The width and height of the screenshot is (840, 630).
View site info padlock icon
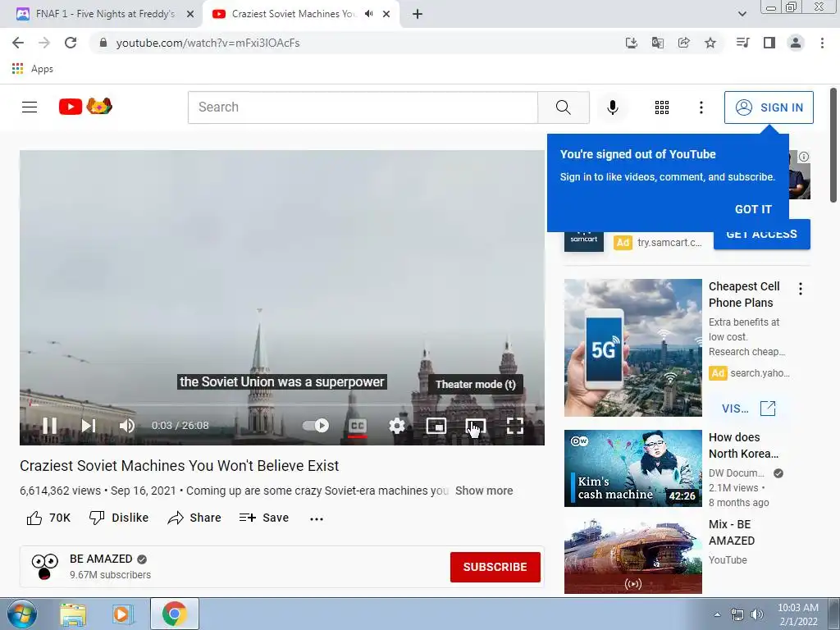pos(103,43)
